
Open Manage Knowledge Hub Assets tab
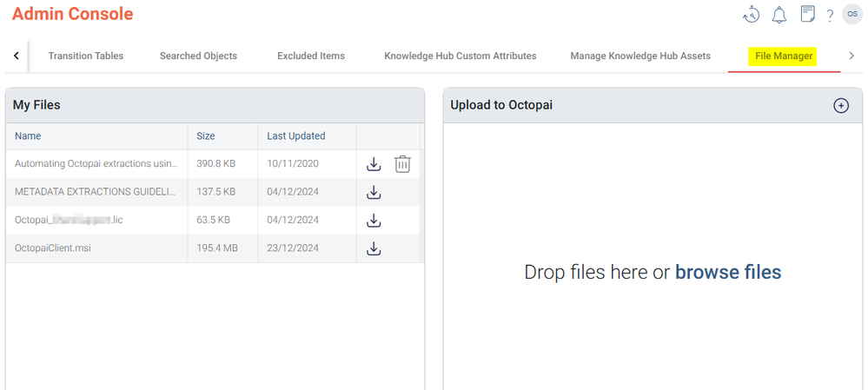pyautogui.click(x=640, y=56)
